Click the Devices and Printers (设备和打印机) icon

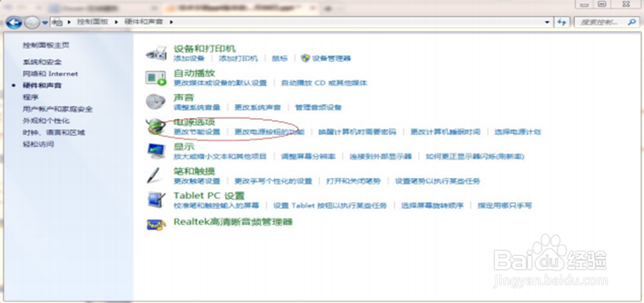(156, 53)
